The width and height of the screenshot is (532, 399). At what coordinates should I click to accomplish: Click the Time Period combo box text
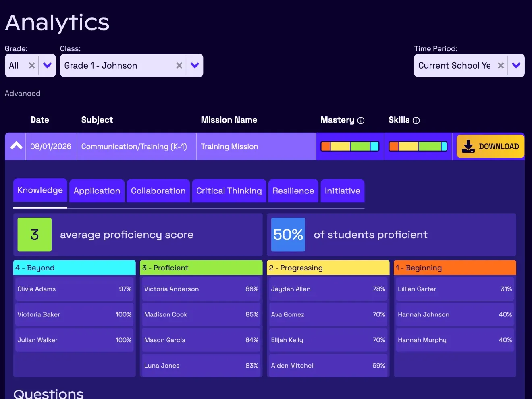pyautogui.click(x=454, y=66)
